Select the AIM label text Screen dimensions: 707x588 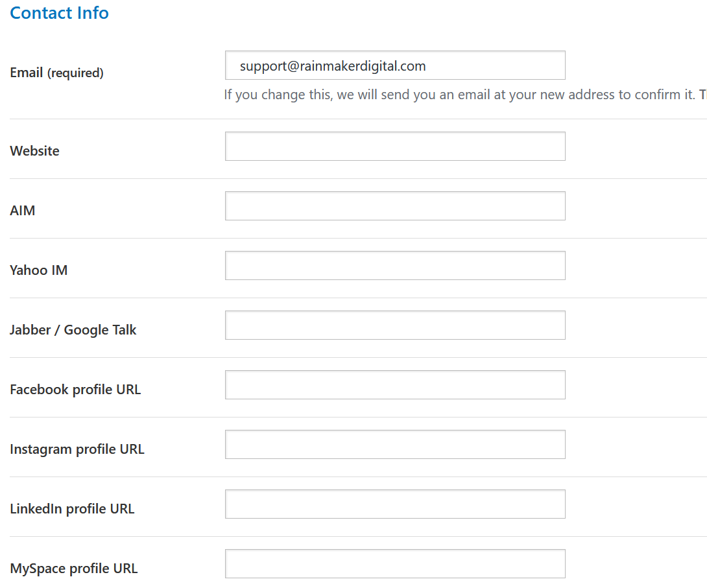[23, 211]
